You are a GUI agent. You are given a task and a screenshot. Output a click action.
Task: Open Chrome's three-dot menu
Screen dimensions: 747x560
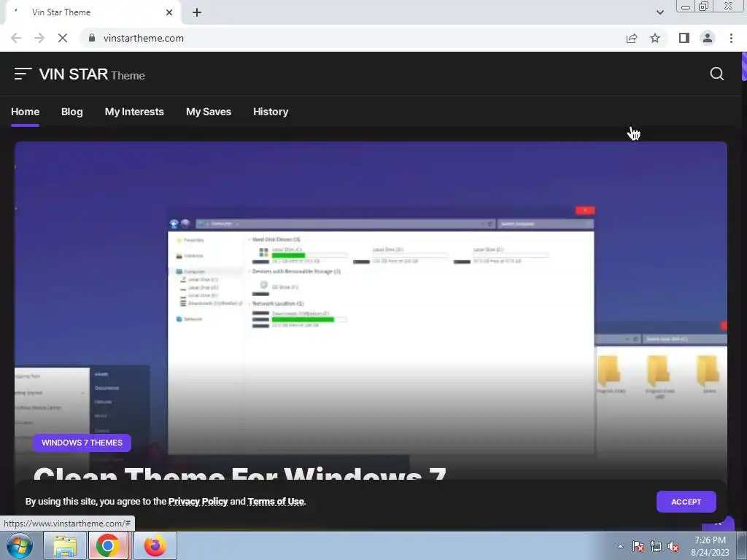click(731, 38)
